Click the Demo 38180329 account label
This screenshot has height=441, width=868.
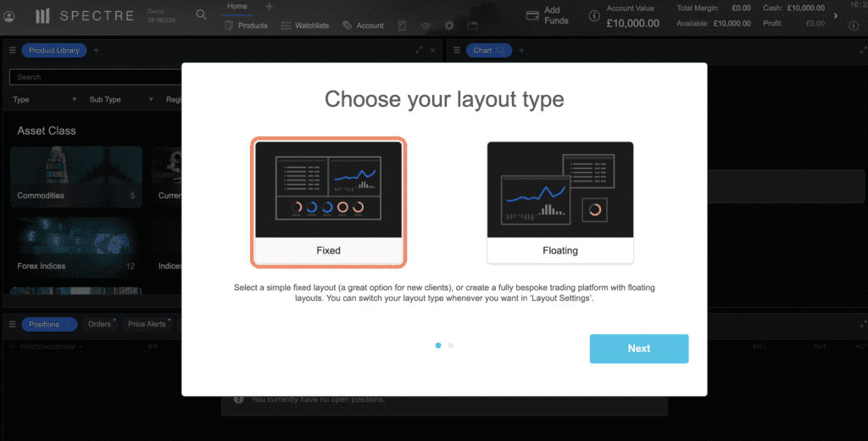161,15
